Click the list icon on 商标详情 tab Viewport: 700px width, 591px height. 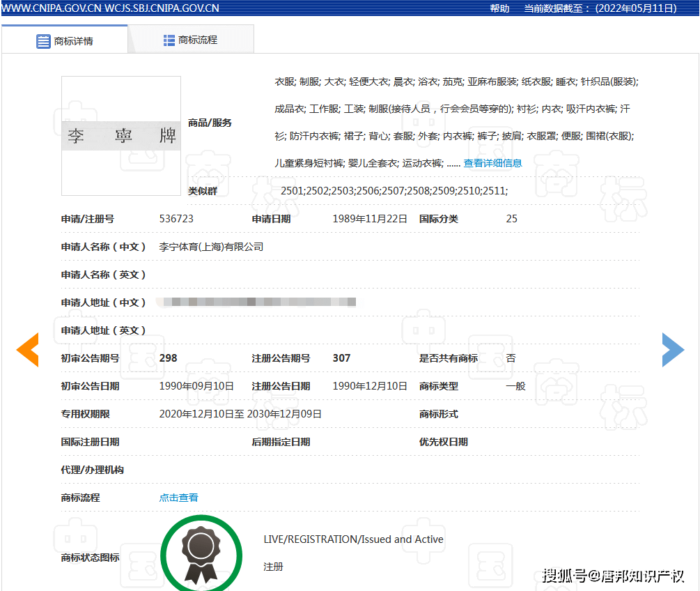(x=43, y=41)
